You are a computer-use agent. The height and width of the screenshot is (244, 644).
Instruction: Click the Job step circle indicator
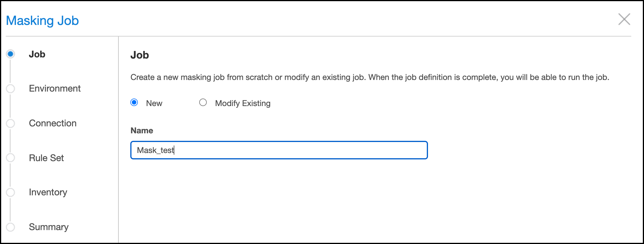(x=11, y=54)
